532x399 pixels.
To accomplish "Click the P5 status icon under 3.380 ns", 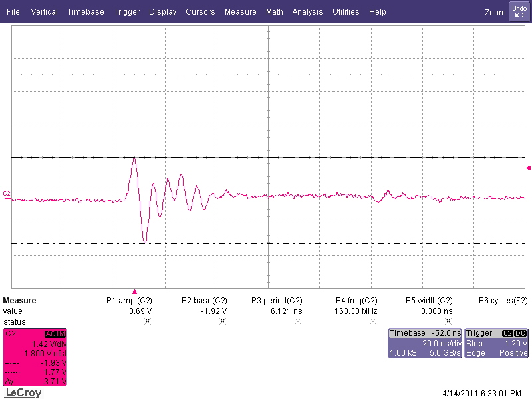I will [x=448, y=321].
